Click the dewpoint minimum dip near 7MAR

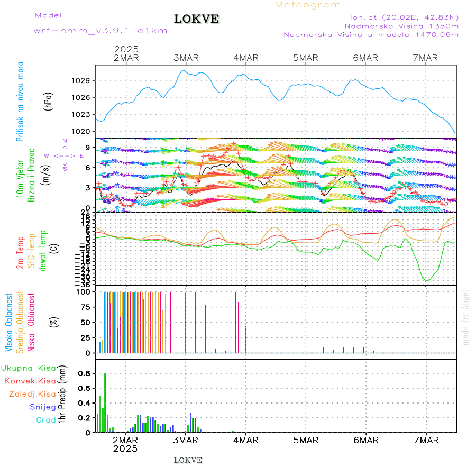pyautogui.click(x=427, y=280)
